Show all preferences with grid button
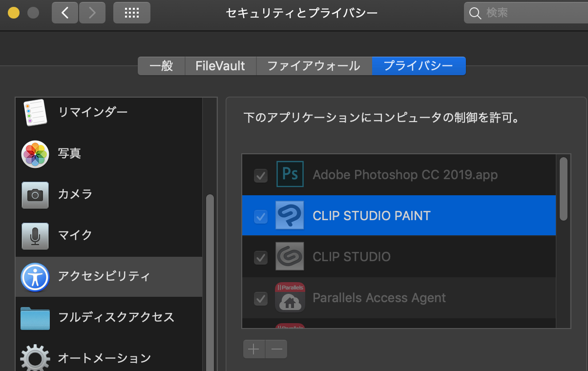 click(132, 13)
